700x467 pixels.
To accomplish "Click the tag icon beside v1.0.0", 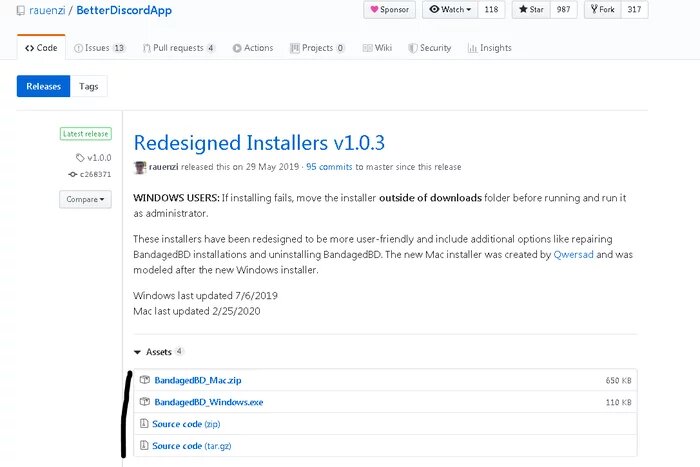I will (80, 158).
